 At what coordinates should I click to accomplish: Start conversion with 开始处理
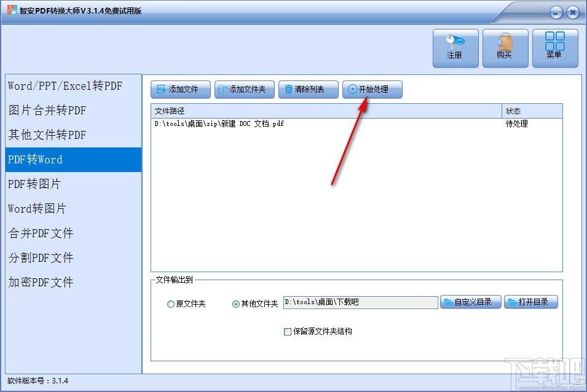click(x=372, y=89)
